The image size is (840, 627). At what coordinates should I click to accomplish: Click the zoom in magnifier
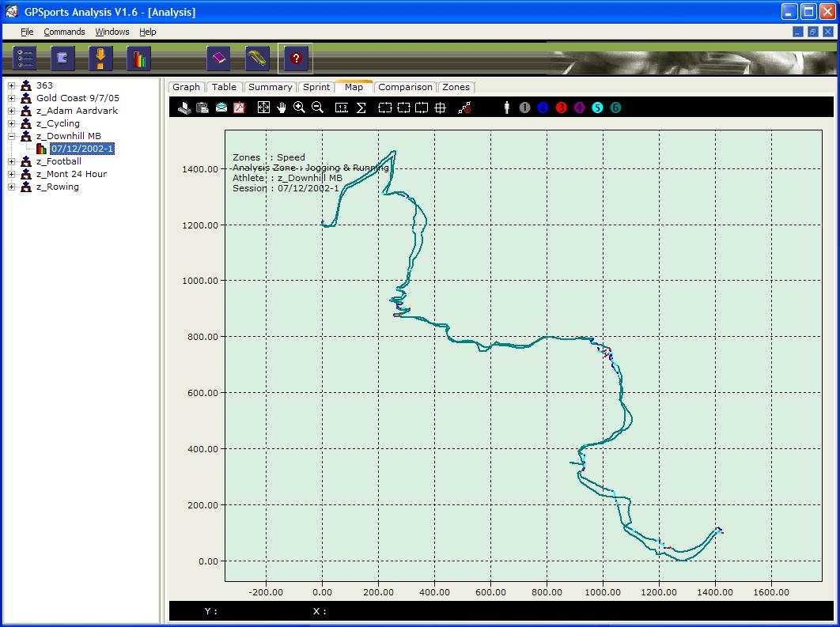pos(299,108)
